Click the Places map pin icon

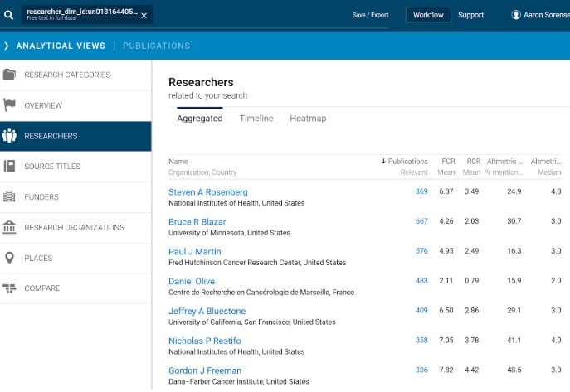click(10, 258)
